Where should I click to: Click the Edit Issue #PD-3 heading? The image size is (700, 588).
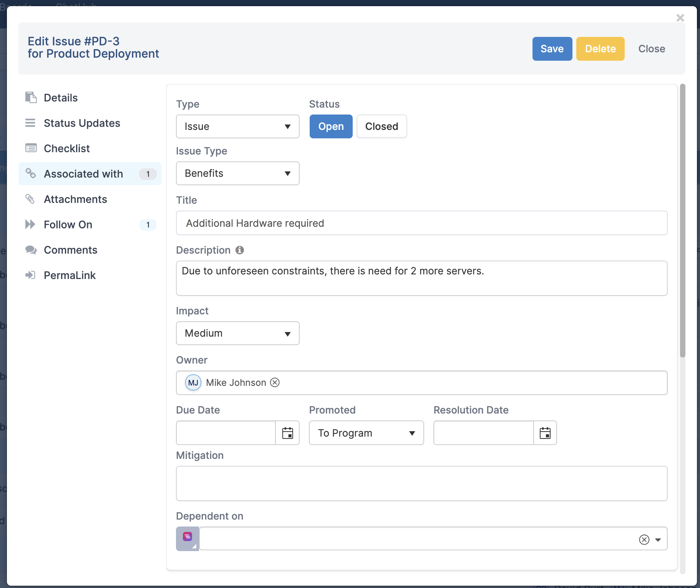(x=74, y=41)
